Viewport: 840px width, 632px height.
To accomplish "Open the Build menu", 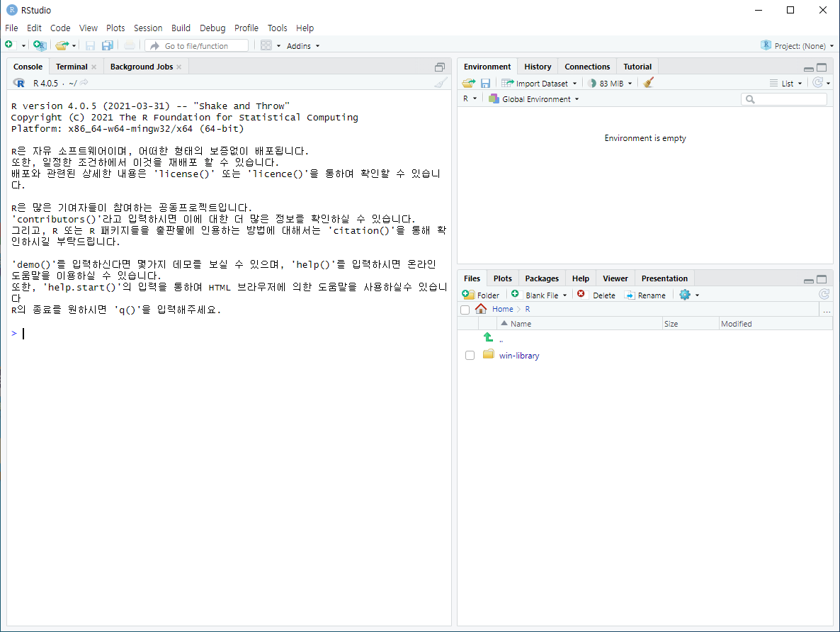I will tap(181, 28).
